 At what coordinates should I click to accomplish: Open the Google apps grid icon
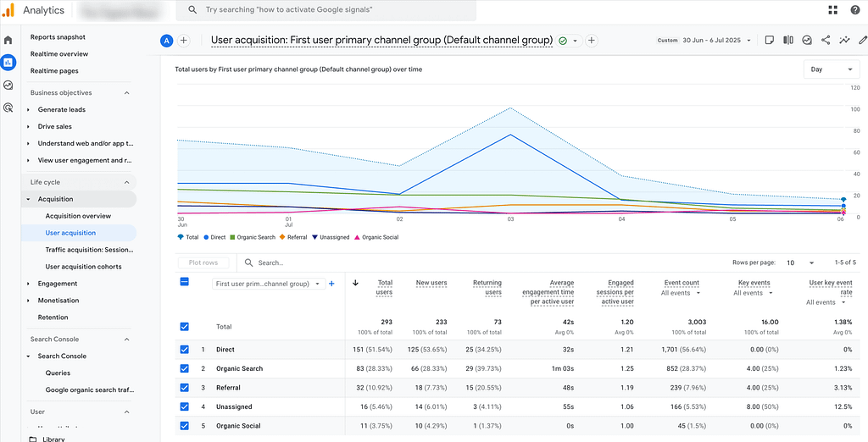pyautogui.click(x=832, y=10)
